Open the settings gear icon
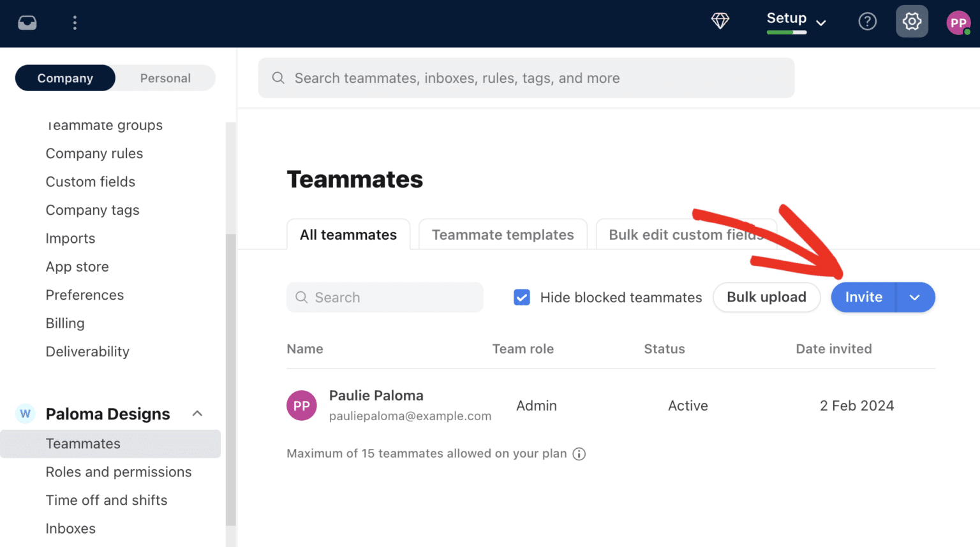 tap(912, 21)
